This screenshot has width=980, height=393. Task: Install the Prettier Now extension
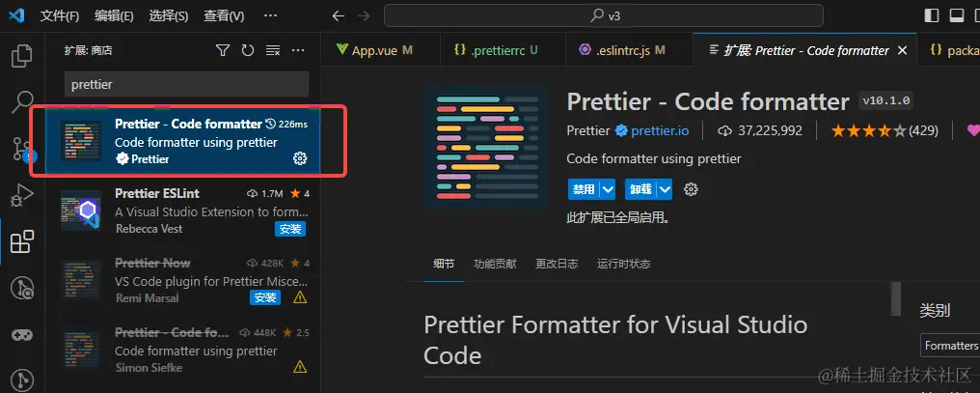tap(265, 297)
